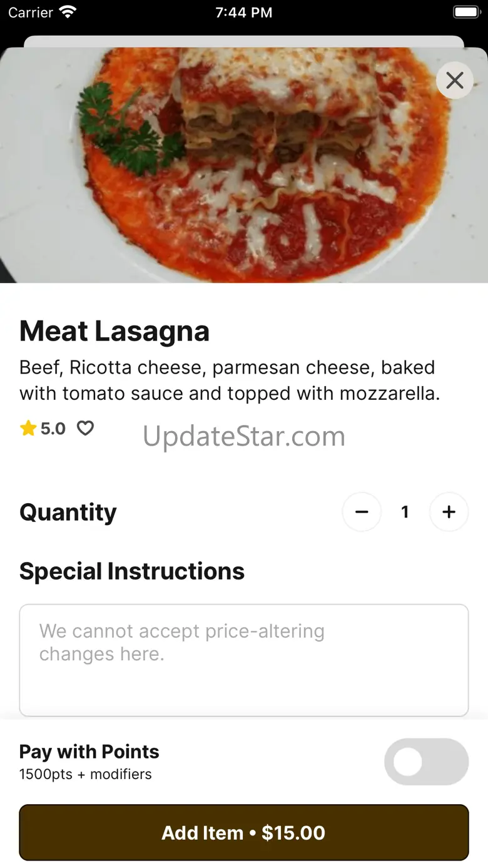488x868 pixels.
Task: Tap the Quantity label
Action: click(x=68, y=512)
